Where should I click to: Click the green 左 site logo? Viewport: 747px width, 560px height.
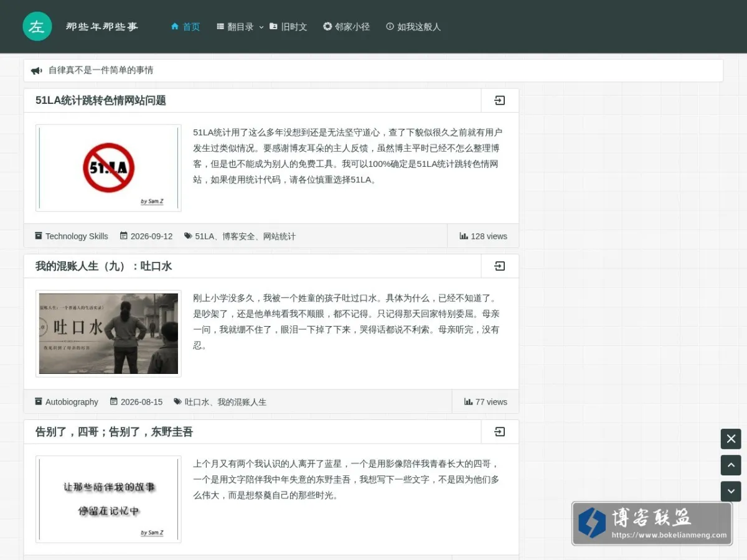[37, 27]
